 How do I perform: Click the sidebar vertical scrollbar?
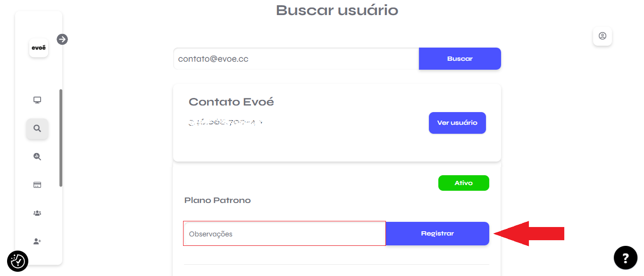click(61, 138)
